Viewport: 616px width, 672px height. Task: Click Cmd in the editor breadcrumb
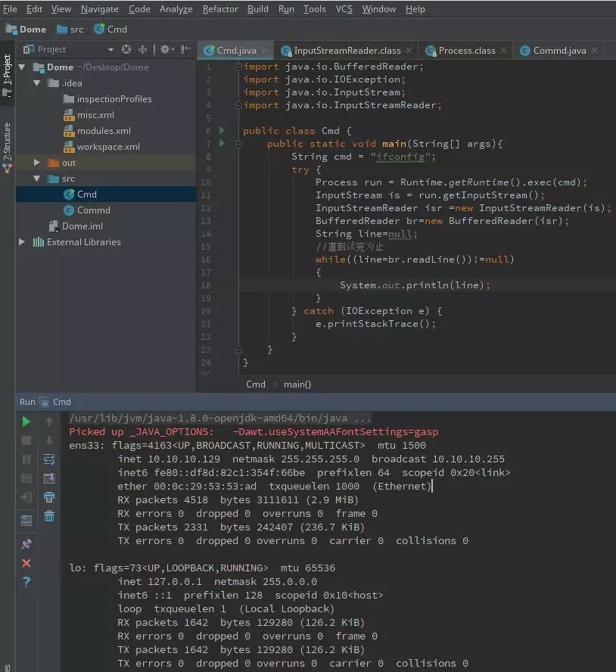(256, 384)
